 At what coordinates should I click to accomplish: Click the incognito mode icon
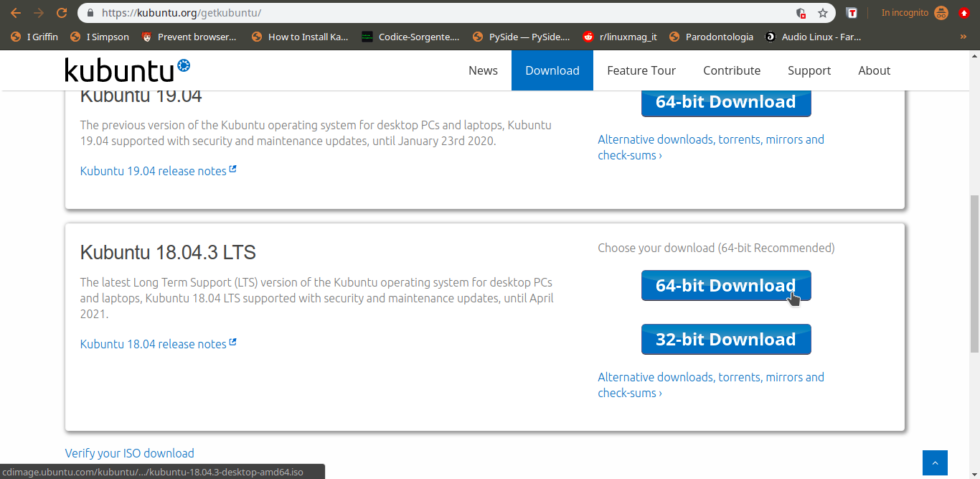pyautogui.click(x=941, y=13)
